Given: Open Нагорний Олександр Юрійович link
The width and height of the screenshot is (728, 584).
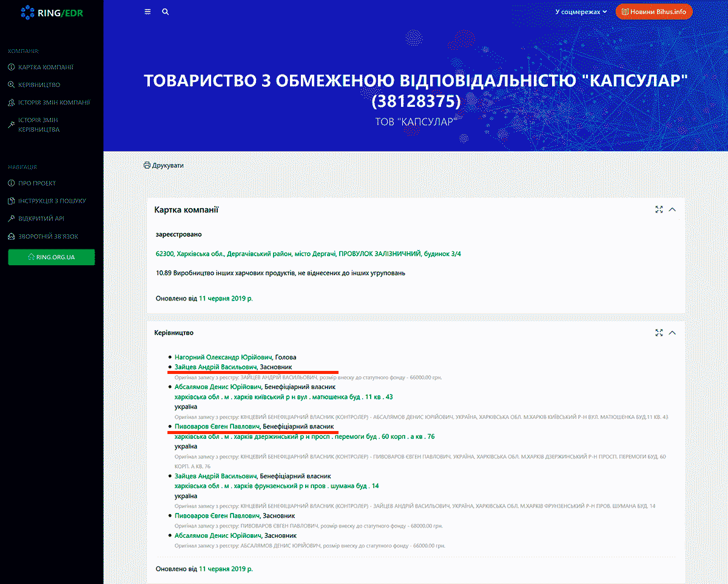Looking at the screenshot, I should [x=223, y=358].
